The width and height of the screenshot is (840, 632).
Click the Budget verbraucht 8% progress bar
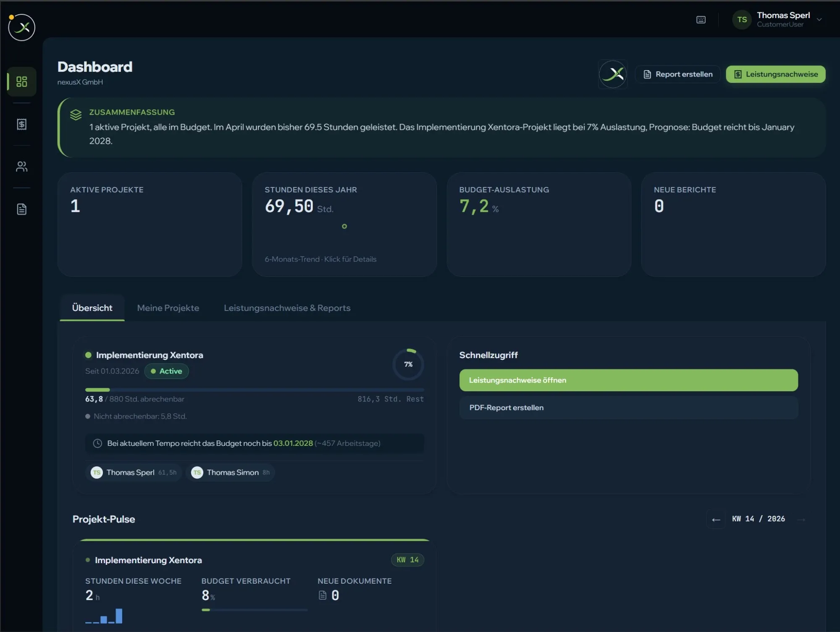[x=255, y=610]
